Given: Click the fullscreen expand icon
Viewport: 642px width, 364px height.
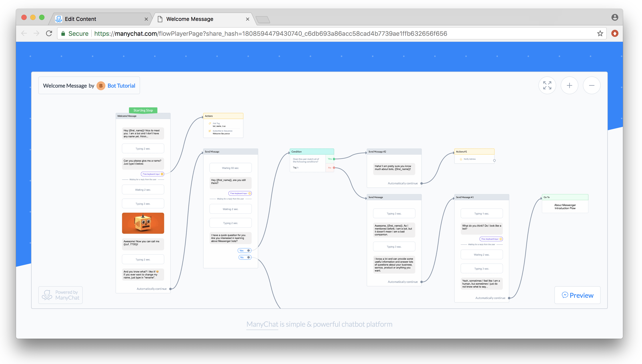Looking at the screenshot, I should click(x=547, y=86).
